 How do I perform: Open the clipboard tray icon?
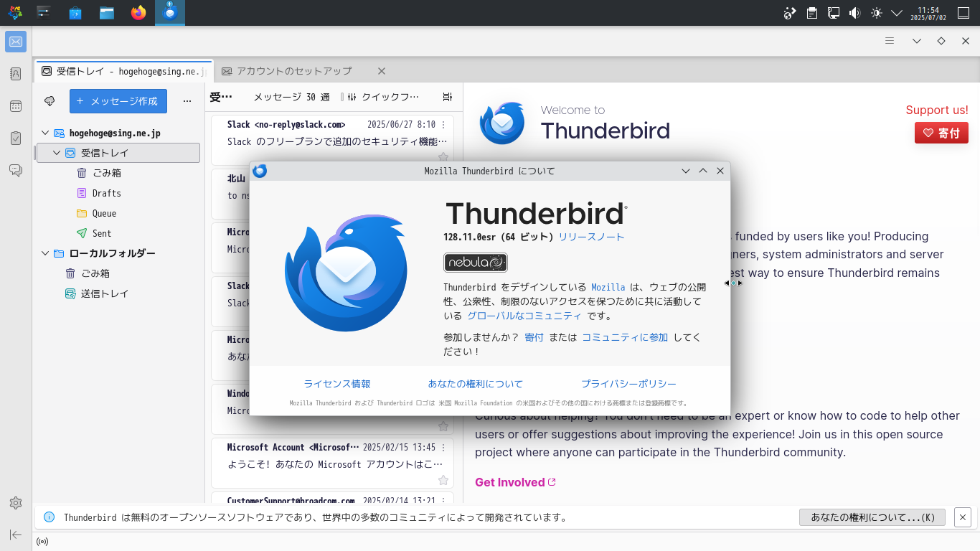tap(812, 13)
